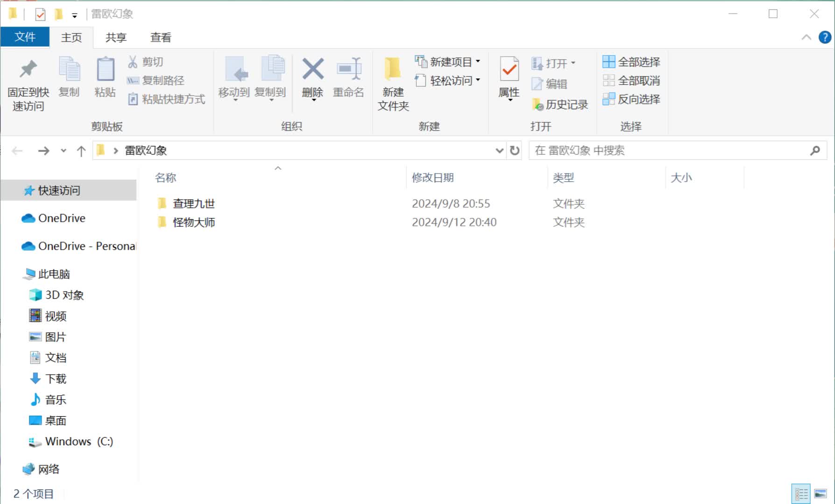Expand the address bar history dropdown
Image resolution: width=835 pixels, height=504 pixels.
(500, 150)
